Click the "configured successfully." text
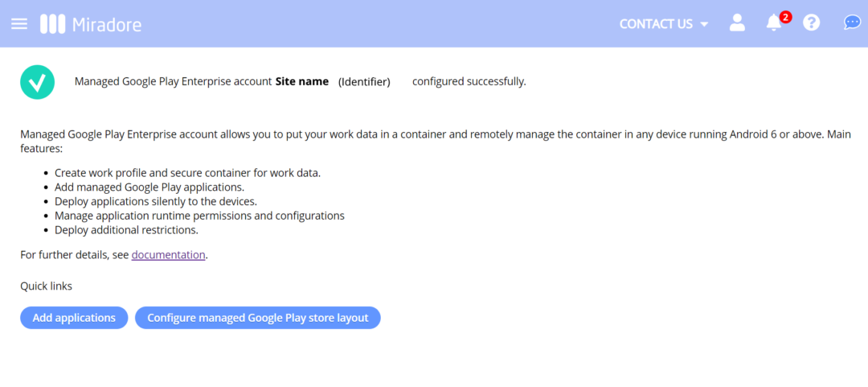Image resolution: width=868 pixels, height=387 pixels. click(x=469, y=81)
